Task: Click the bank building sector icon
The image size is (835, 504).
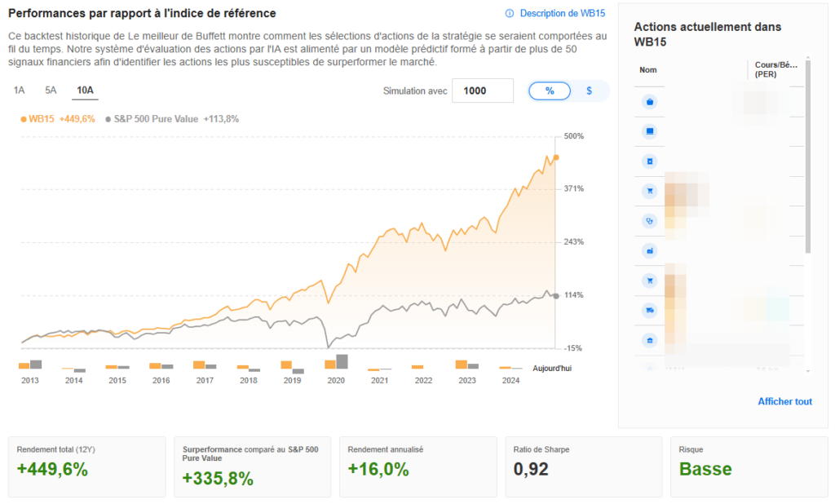Action: pos(650,339)
